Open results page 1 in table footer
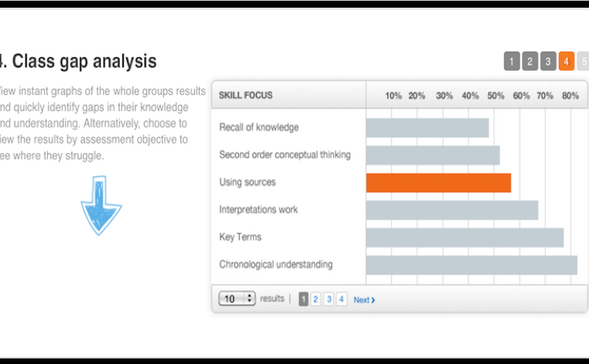 [x=303, y=299]
